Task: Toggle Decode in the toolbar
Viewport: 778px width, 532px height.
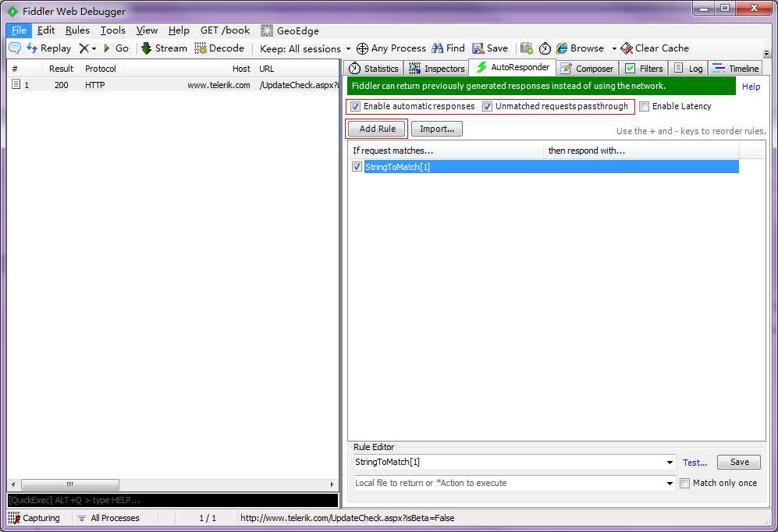Action: (219, 48)
